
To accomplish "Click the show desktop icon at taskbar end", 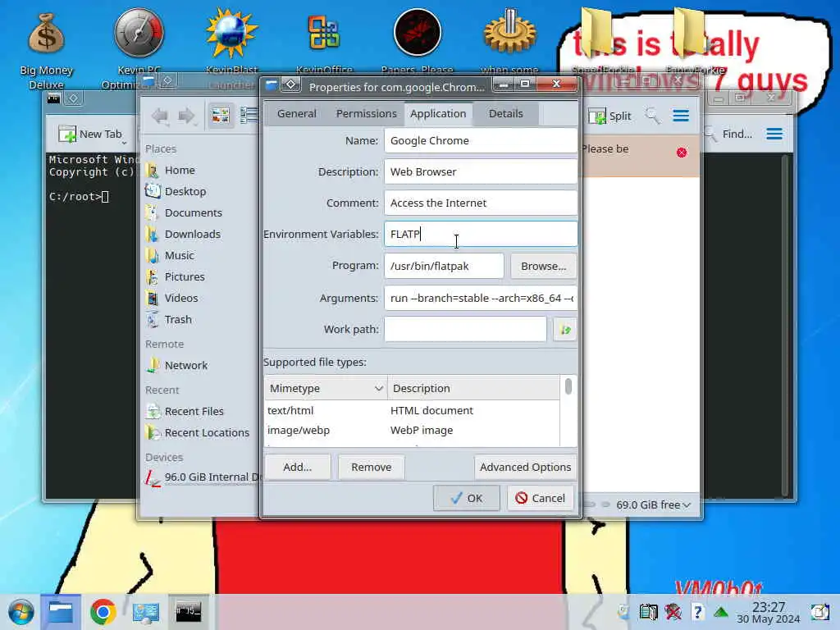I will 819,611.
